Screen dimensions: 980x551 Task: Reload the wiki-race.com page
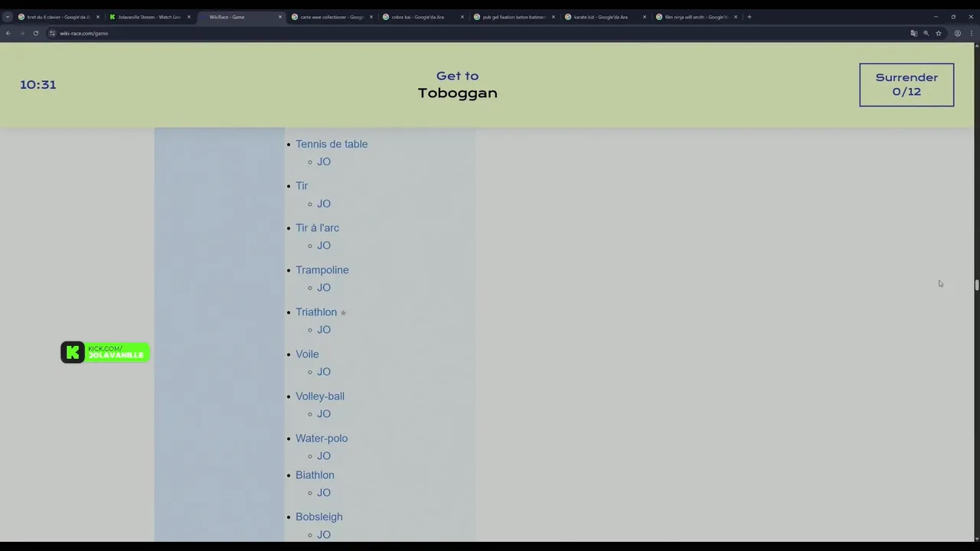[x=35, y=33]
